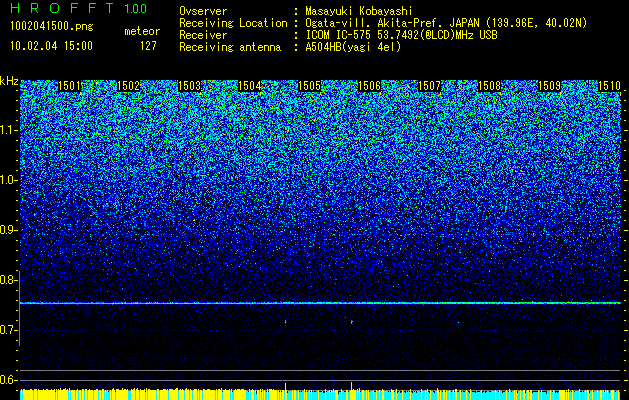Screen dimensions: 629x400
Task: Click the 0.9 frequency axis label
Action: (9, 230)
